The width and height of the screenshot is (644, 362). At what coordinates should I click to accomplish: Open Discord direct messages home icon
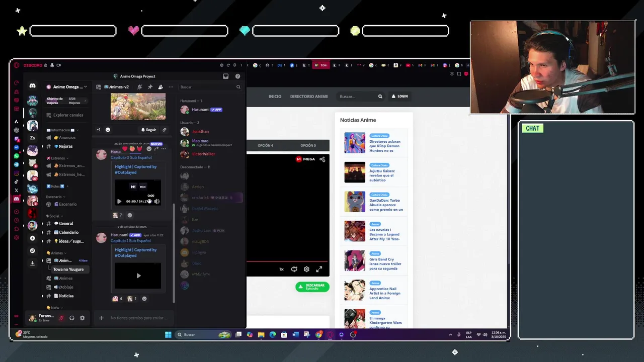click(x=33, y=86)
